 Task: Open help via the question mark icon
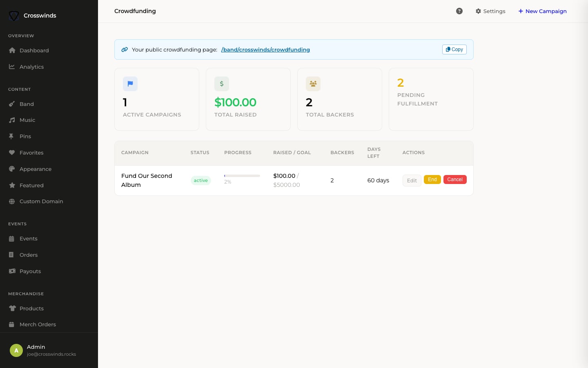click(x=459, y=11)
